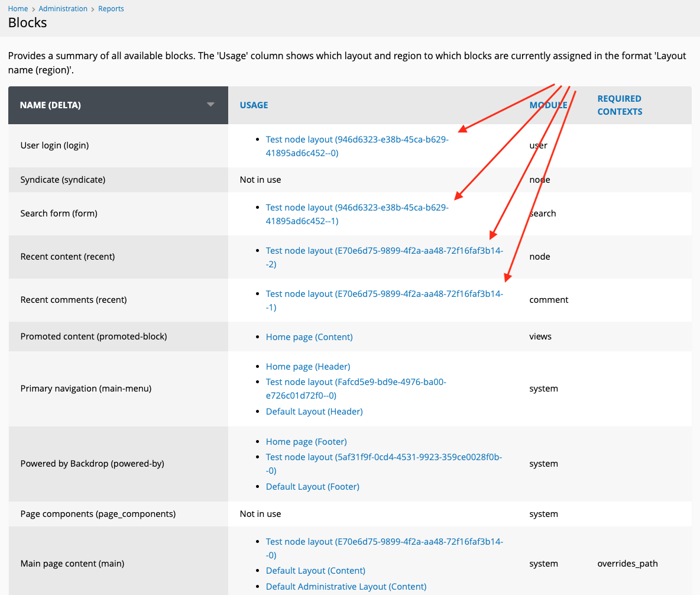The height and width of the screenshot is (595, 700).
Task: Click the sort arrow in Name (Delta) header
Action: pos(210,105)
